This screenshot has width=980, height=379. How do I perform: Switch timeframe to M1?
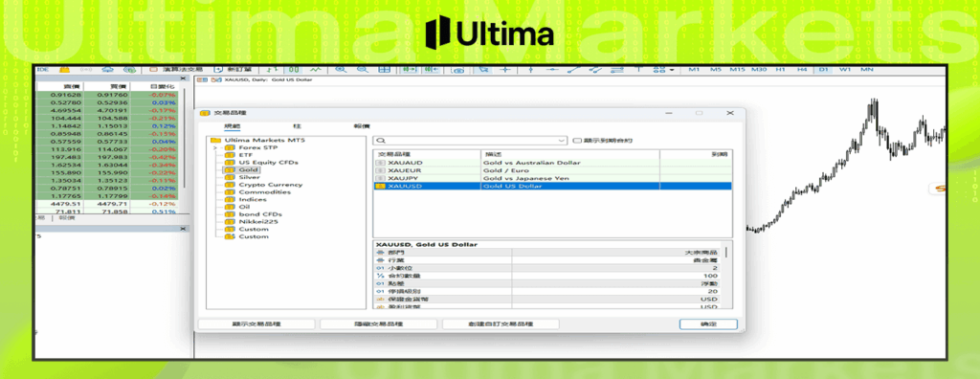694,70
